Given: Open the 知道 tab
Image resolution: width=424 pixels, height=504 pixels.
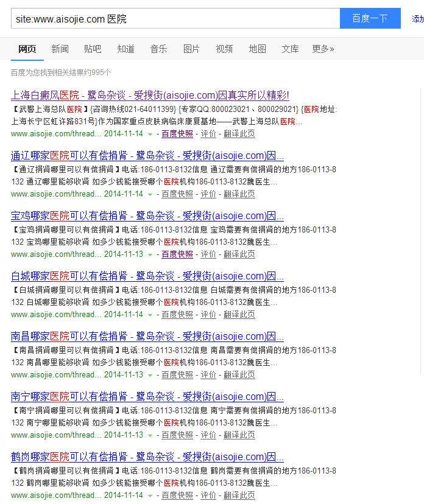Looking at the screenshot, I should pyautogui.click(x=125, y=49).
